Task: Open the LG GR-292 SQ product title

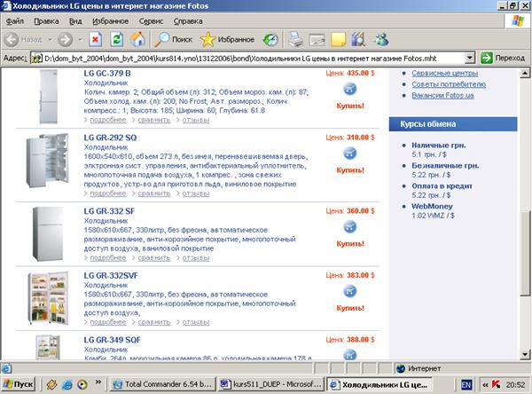Action: 110,138
